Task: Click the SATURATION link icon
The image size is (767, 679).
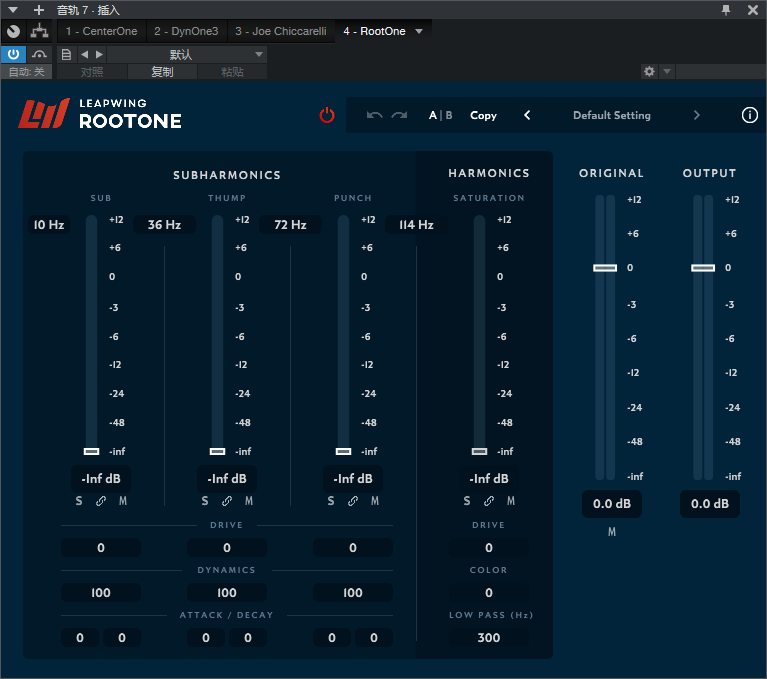Action: coord(489,501)
